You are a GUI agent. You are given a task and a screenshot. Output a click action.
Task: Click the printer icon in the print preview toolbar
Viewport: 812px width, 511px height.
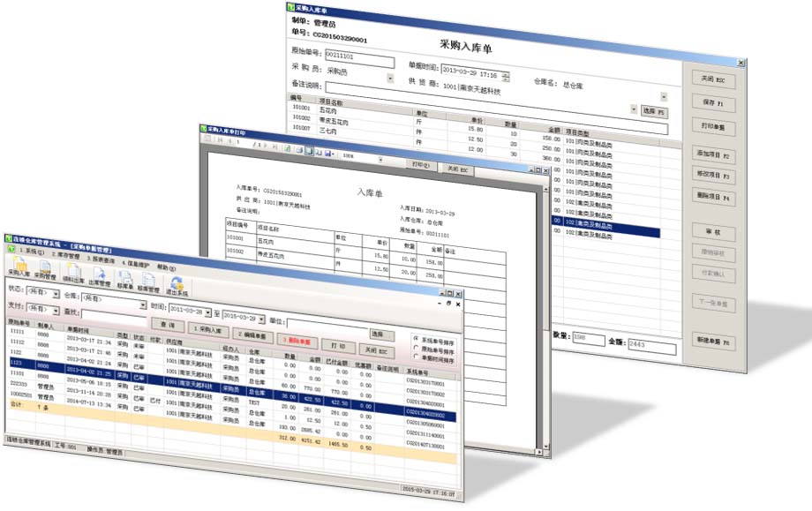298,150
